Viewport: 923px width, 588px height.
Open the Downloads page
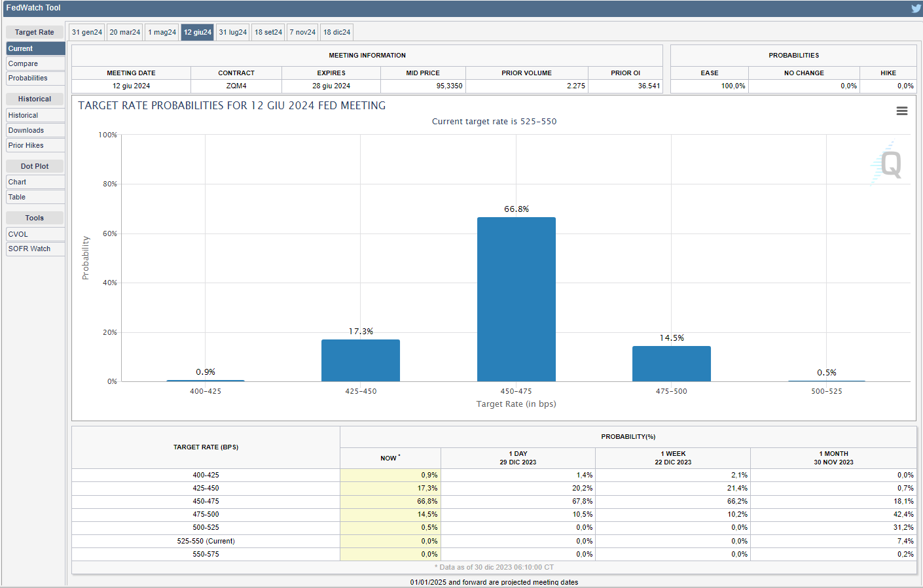click(35, 130)
